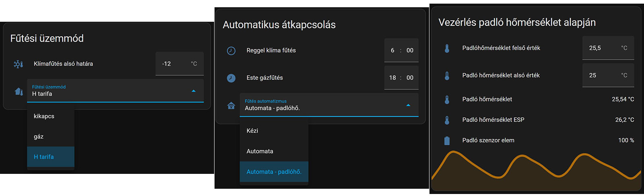Image resolution: width=644 pixels, height=196 pixels.
Task: Collapse the Fűtési üzemmód dropdown arrow
Action: (194, 91)
